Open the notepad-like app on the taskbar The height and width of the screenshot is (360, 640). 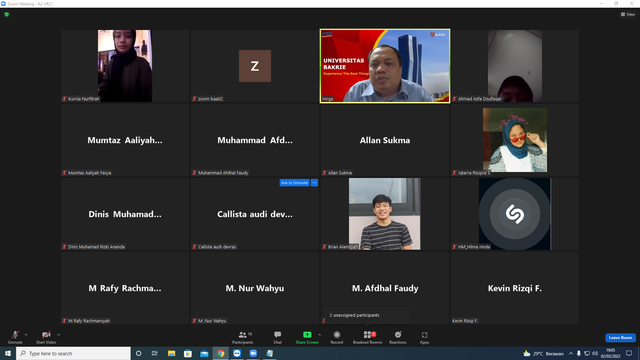click(269, 353)
